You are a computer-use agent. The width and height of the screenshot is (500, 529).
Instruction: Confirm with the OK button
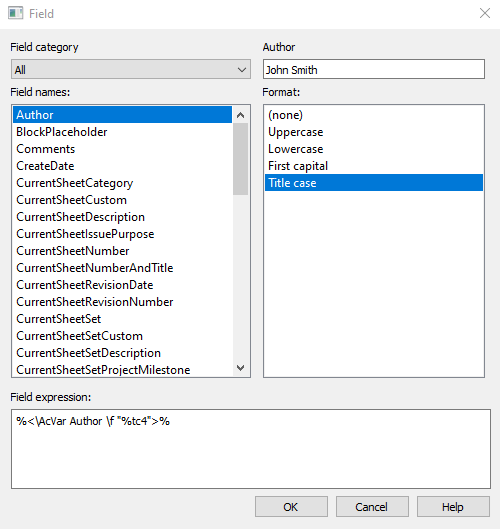[291, 506]
